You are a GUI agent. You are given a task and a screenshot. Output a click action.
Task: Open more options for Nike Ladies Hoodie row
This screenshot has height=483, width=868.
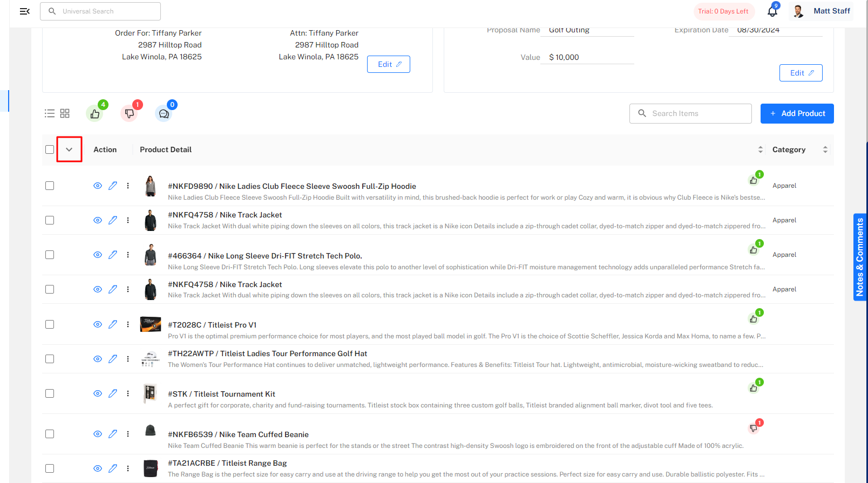pyautogui.click(x=128, y=186)
